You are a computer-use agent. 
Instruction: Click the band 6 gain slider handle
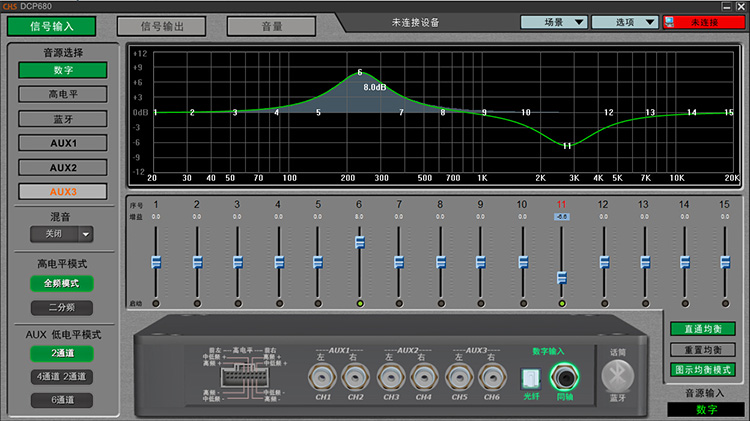point(360,242)
